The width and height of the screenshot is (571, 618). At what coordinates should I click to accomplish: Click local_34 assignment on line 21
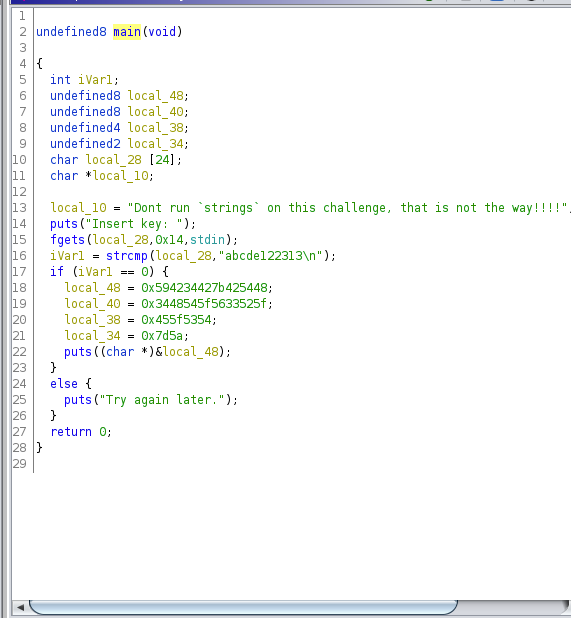coord(92,336)
